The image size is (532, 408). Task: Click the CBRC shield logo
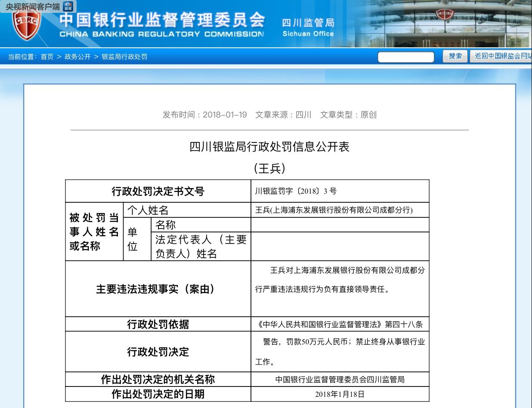[27, 25]
